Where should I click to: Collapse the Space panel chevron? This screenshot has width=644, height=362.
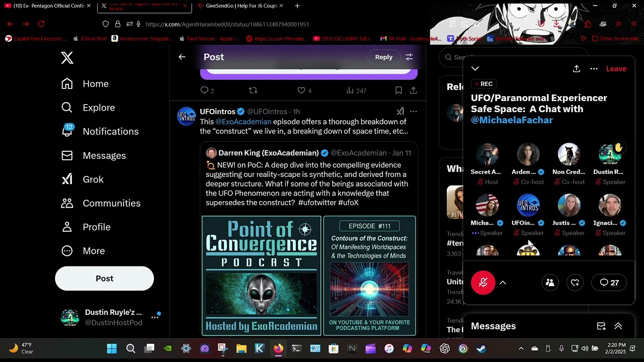475,69
